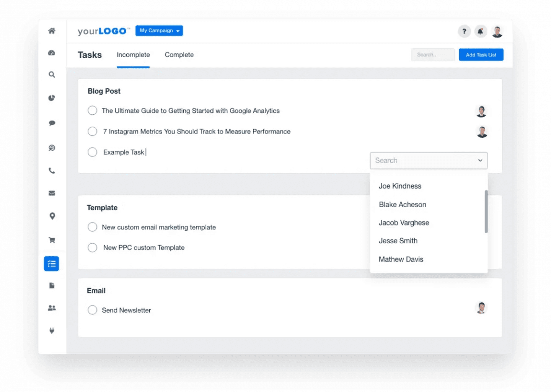Select the speedometer dashboard icon in sidebar
This screenshot has width=551, height=392.
[52, 53]
